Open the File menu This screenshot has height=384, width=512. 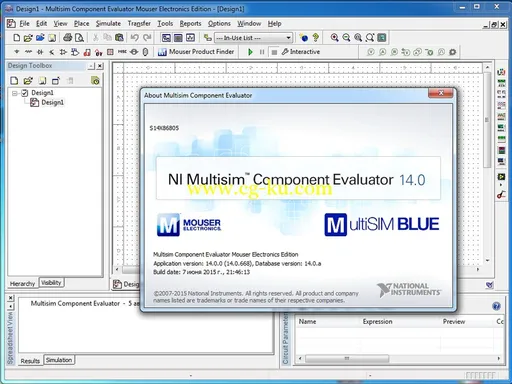click(24, 24)
